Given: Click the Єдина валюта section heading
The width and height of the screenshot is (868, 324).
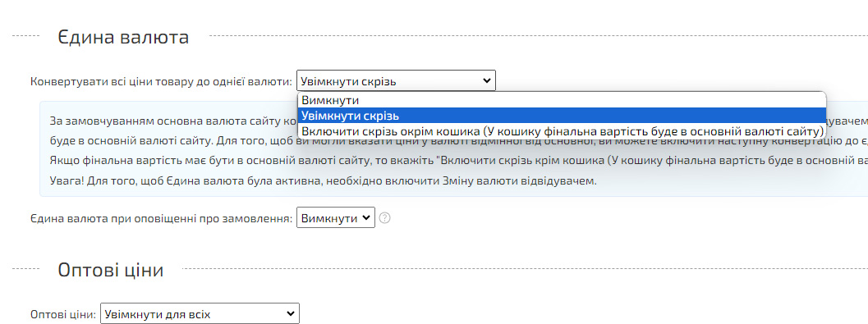Looking at the screenshot, I should [x=123, y=37].
